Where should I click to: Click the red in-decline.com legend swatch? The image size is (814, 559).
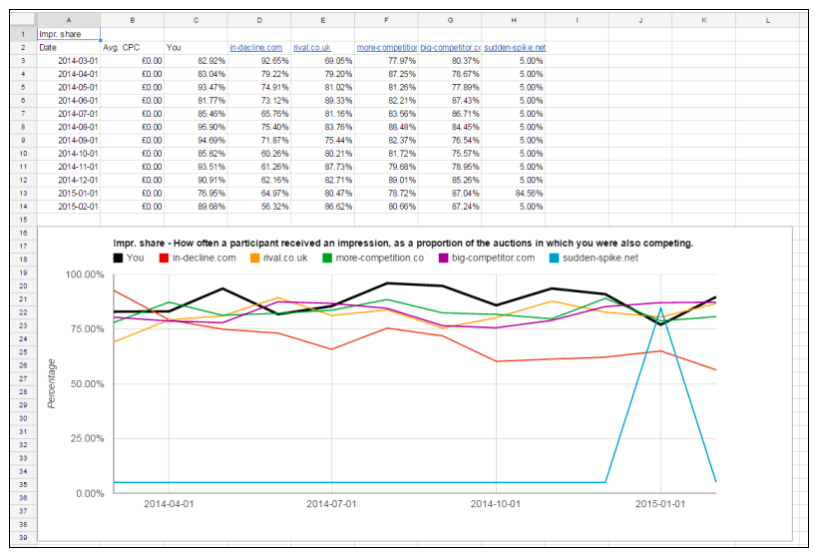pos(162,258)
